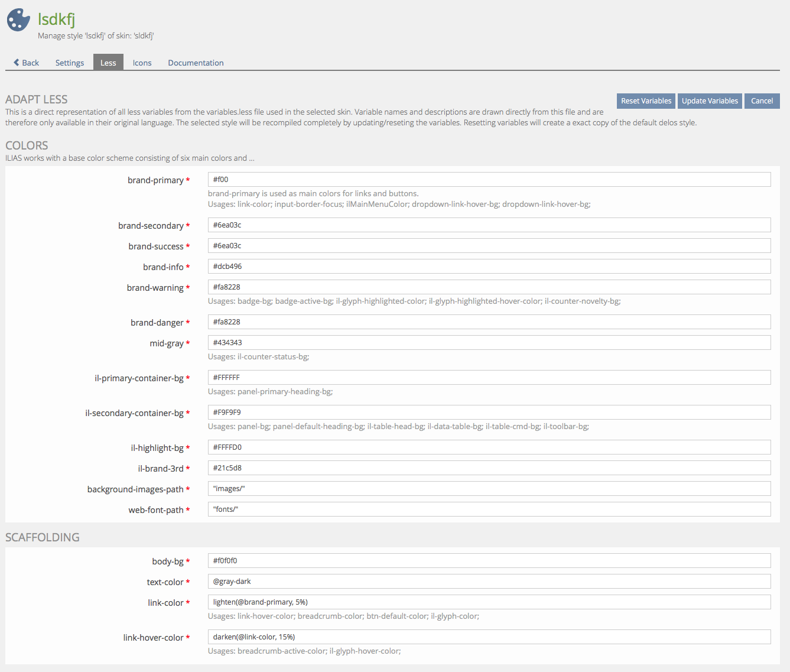Focus the link-color text field
The height and width of the screenshot is (672, 790).
(489, 602)
